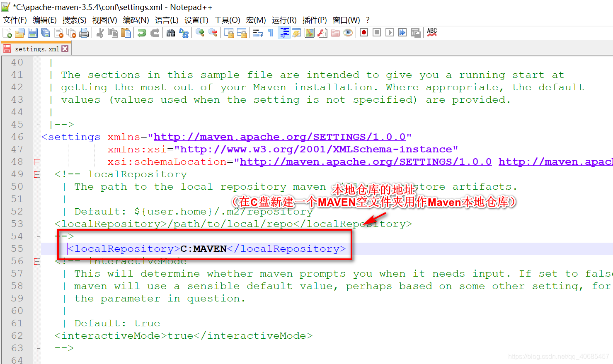This screenshot has height=364, width=613.
Task: Follow first schemaLocation SETTINGS/1.0.0 link on line 48
Action: pyautogui.click(x=366, y=162)
